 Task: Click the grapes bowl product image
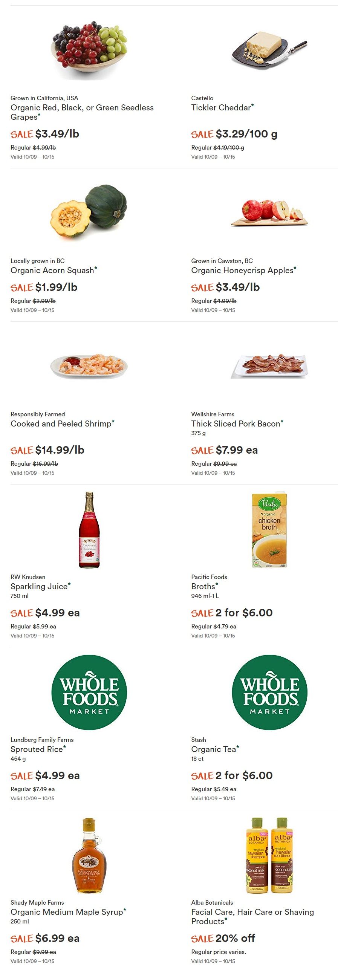point(89,50)
